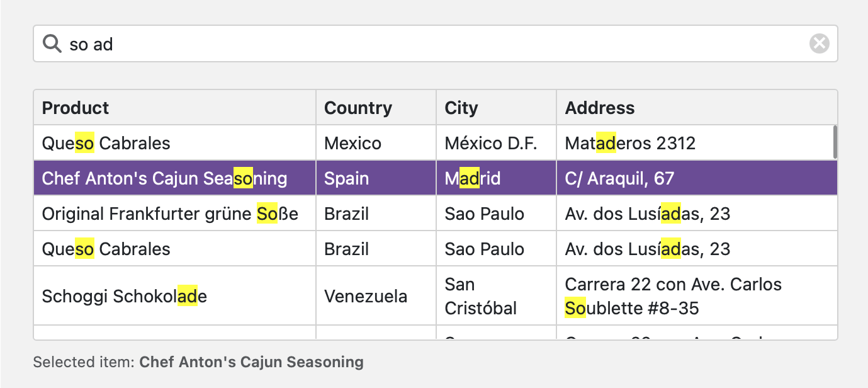
Task: Select Chef Anton's Cajun Seasoning row
Action: (x=164, y=178)
